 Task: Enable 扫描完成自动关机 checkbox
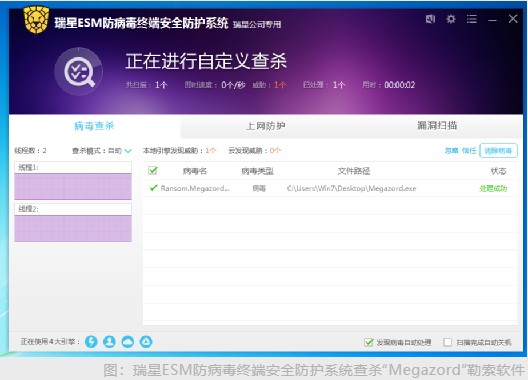click(448, 342)
